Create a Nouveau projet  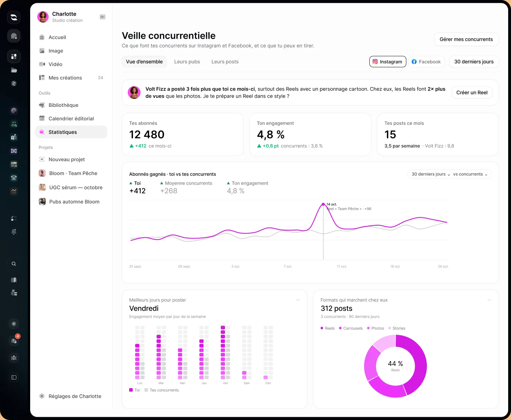pos(71,159)
